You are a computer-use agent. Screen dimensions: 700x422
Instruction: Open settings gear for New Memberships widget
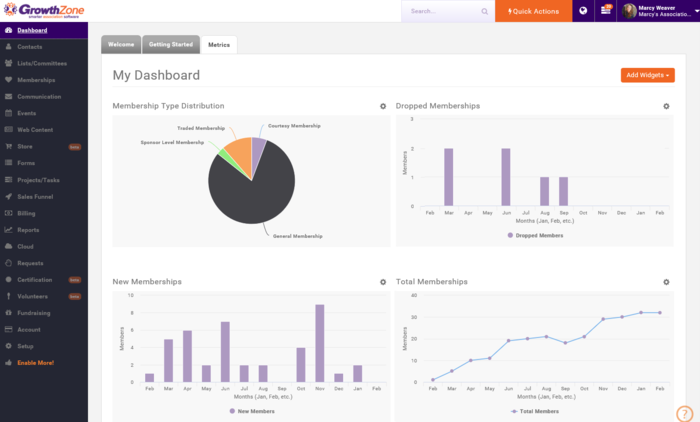click(x=383, y=282)
